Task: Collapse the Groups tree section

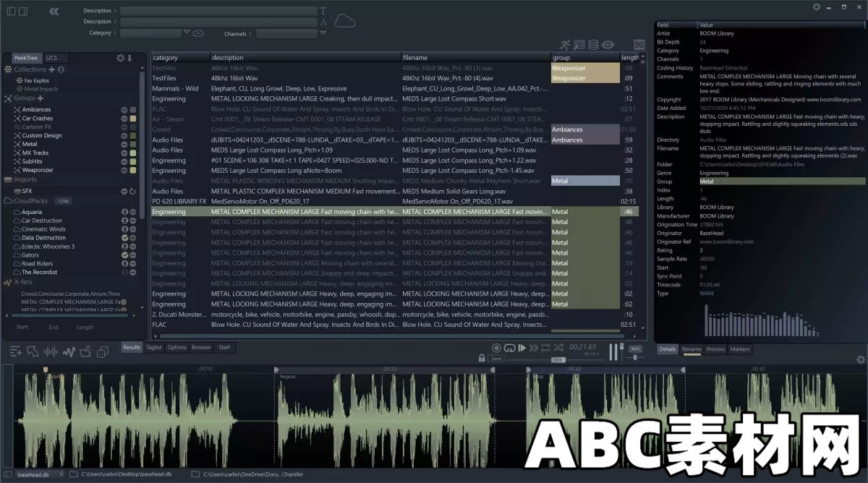Action: coord(9,98)
